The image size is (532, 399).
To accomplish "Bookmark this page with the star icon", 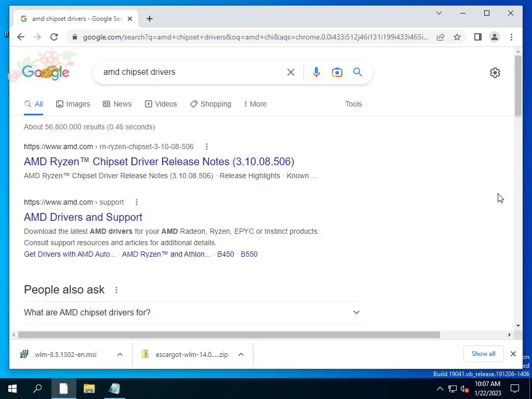I will point(457,37).
